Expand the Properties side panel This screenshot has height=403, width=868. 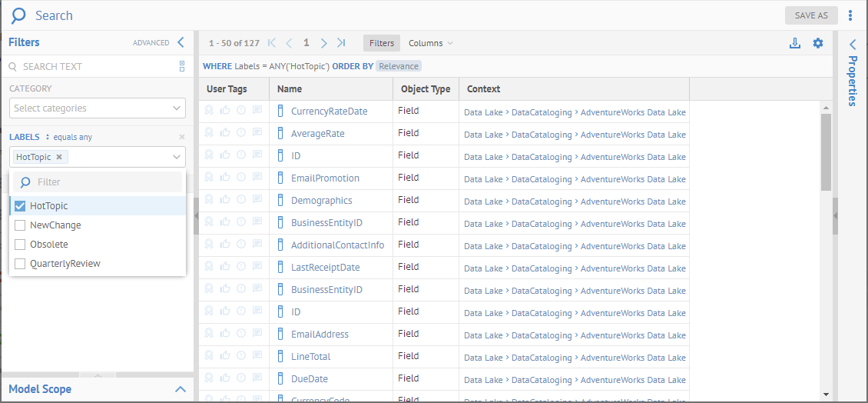click(x=852, y=45)
